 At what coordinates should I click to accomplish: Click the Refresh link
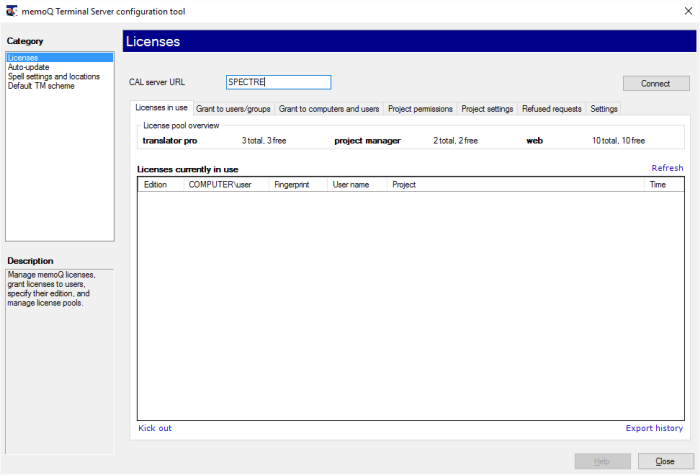click(667, 169)
